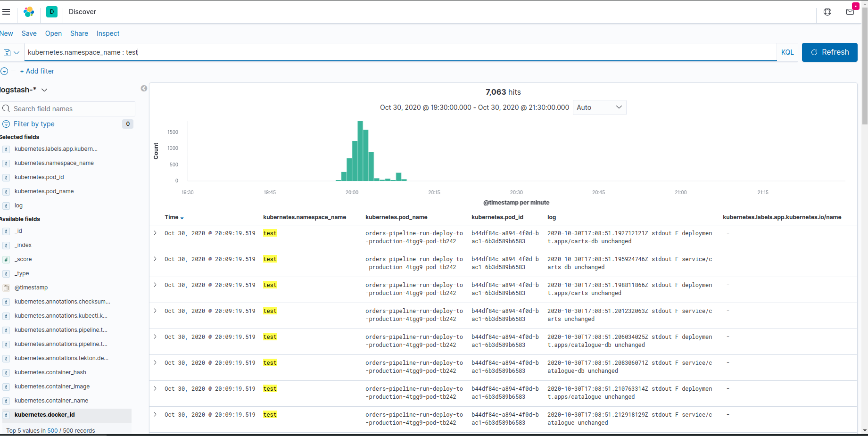Click the filter icon beside Add filter
Screen dimensions: 868x436
pyautogui.click(x=5, y=71)
